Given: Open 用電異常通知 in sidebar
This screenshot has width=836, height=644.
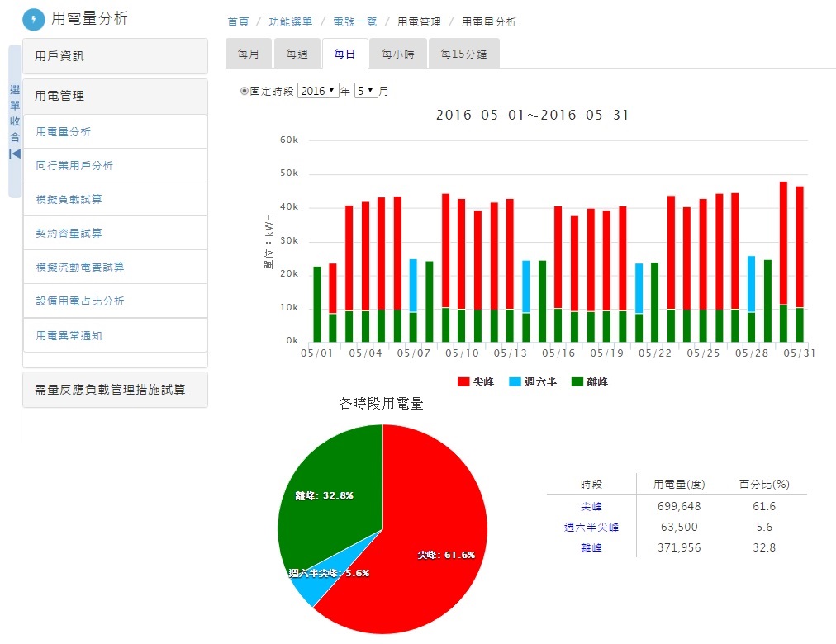Looking at the screenshot, I should coord(69,336).
